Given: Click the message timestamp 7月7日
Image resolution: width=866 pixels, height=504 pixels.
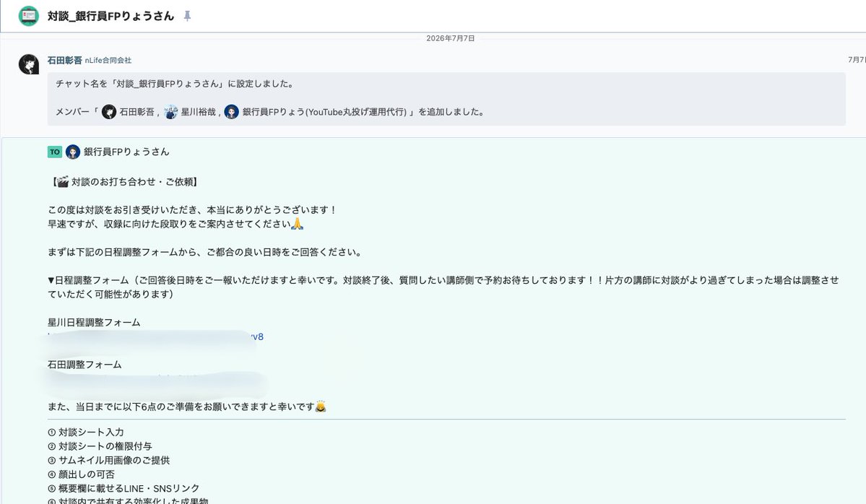Looking at the screenshot, I should click(x=857, y=60).
